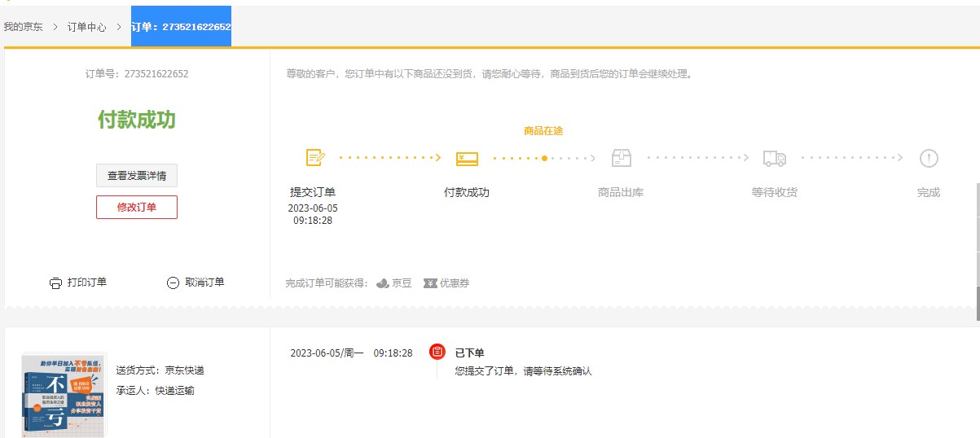Go to 订单中心 breadcrumb

click(86, 27)
